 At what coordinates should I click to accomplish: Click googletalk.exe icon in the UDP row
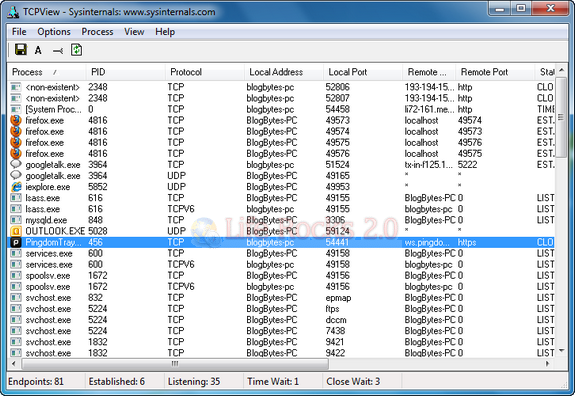16,175
